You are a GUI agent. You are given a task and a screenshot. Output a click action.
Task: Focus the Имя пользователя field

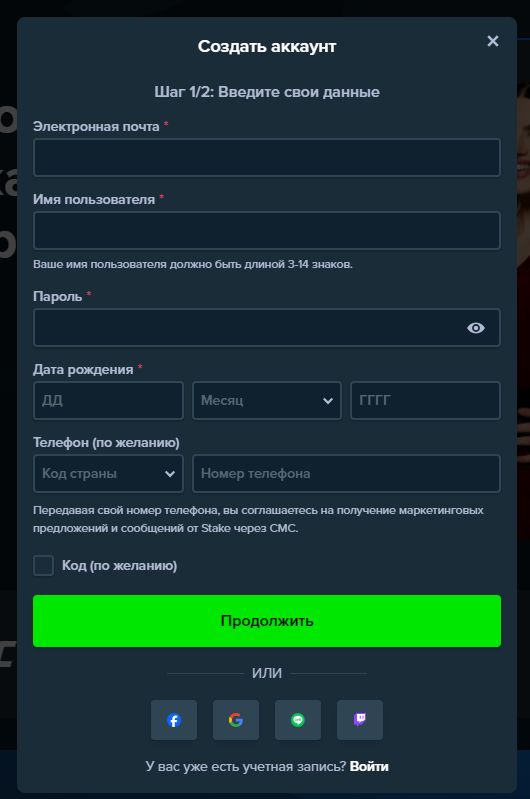point(267,230)
